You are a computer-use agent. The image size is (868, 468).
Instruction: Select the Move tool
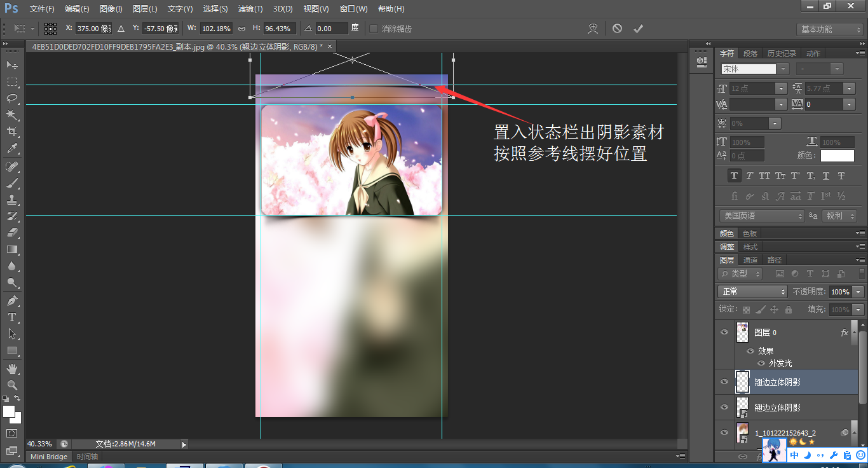[12, 65]
